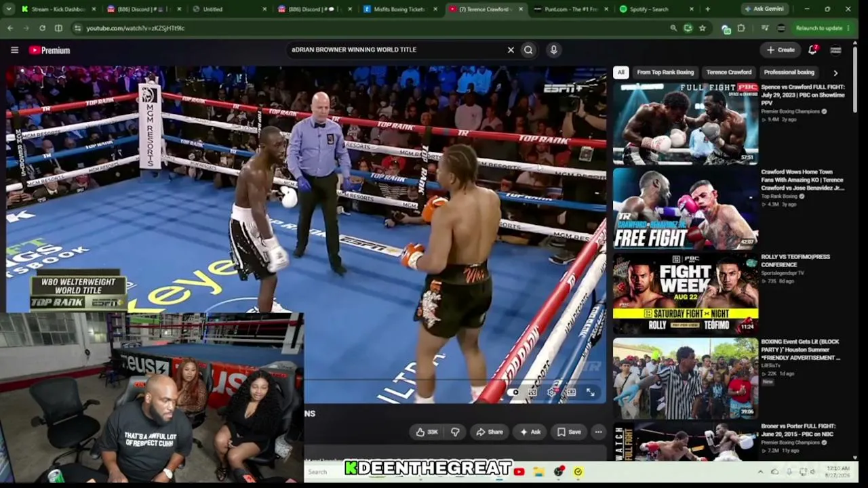Like the video with thumbs up
Screen dimensions: 868x488
pos(427,432)
